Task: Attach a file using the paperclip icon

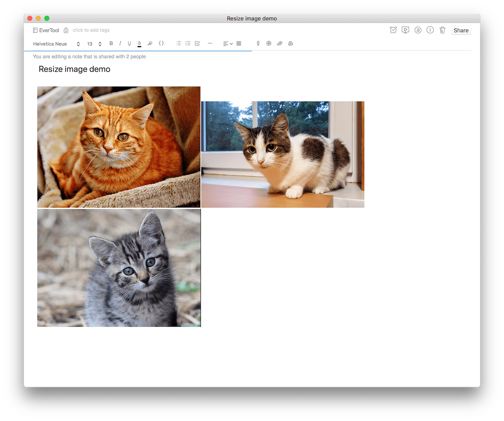Action: [x=279, y=43]
